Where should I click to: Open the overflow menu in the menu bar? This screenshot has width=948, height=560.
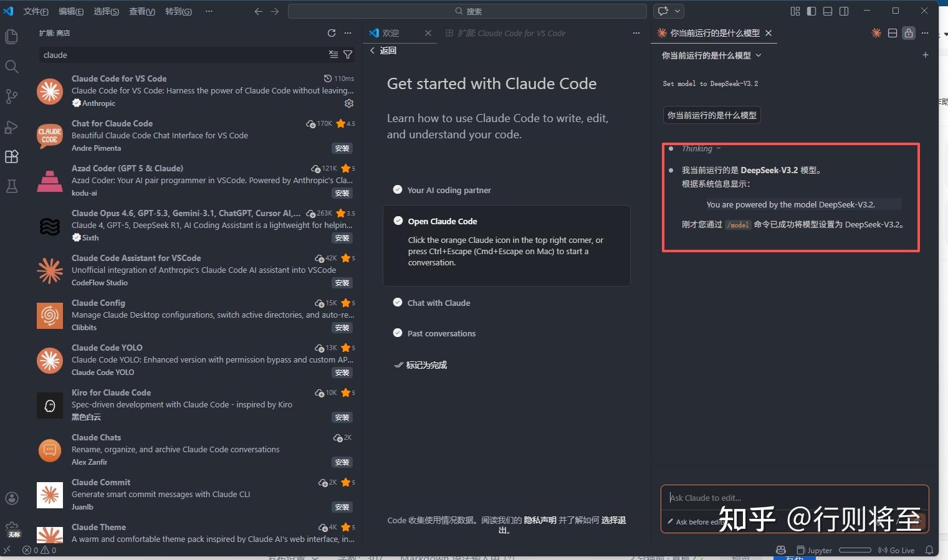click(209, 11)
